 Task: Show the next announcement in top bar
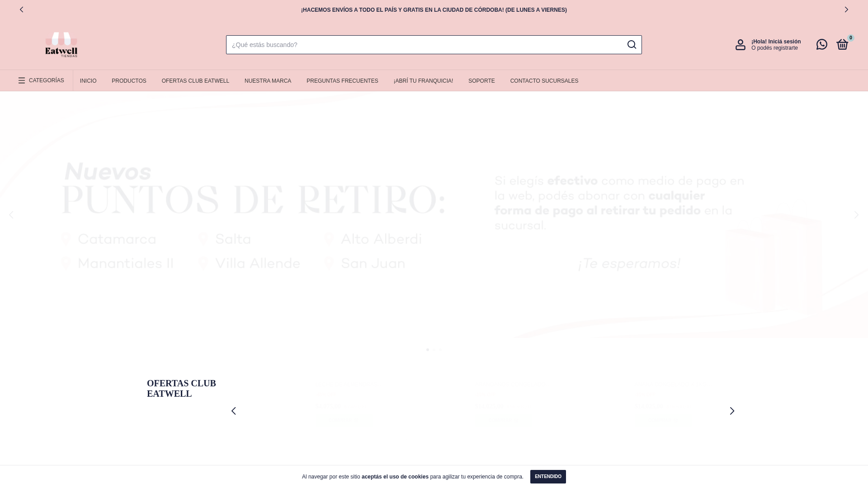click(x=846, y=9)
